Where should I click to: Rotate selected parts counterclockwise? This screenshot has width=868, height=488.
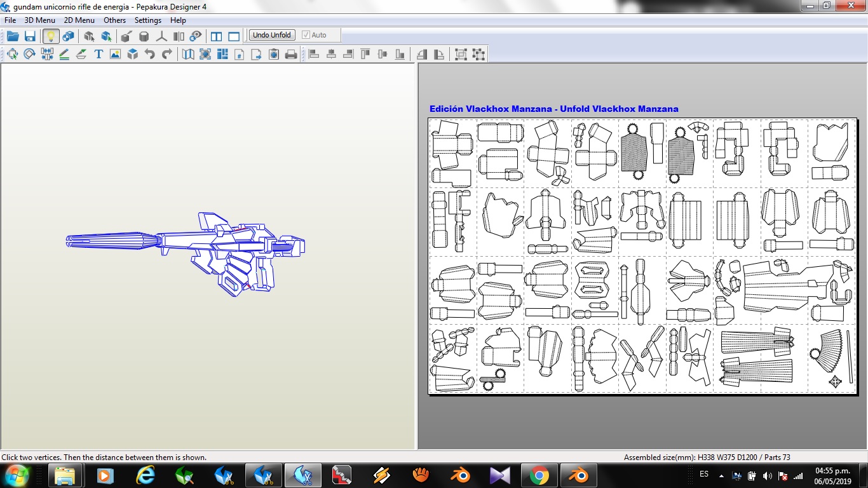(421, 55)
